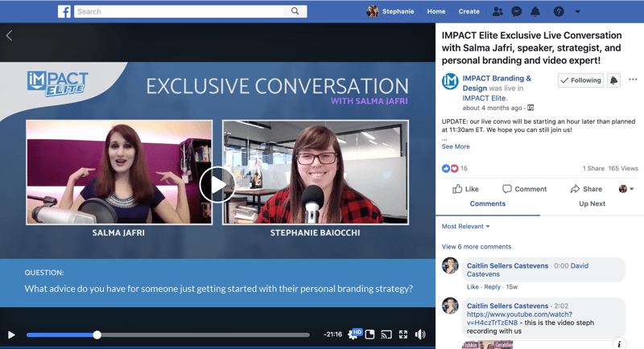Screen dimensions: 644x349
Task: Open the IMPACT Branding & Design link
Action: (497, 84)
